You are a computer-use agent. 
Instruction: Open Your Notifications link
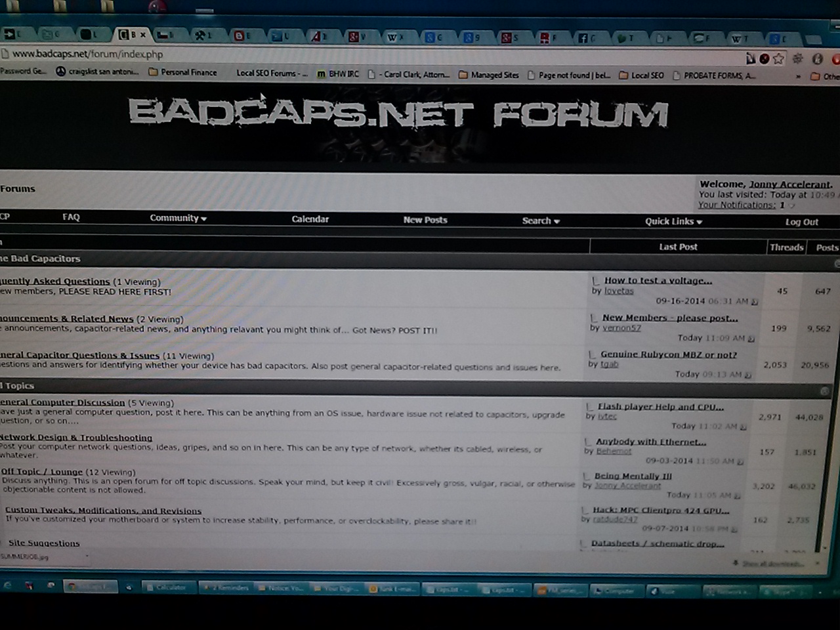coord(736,205)
